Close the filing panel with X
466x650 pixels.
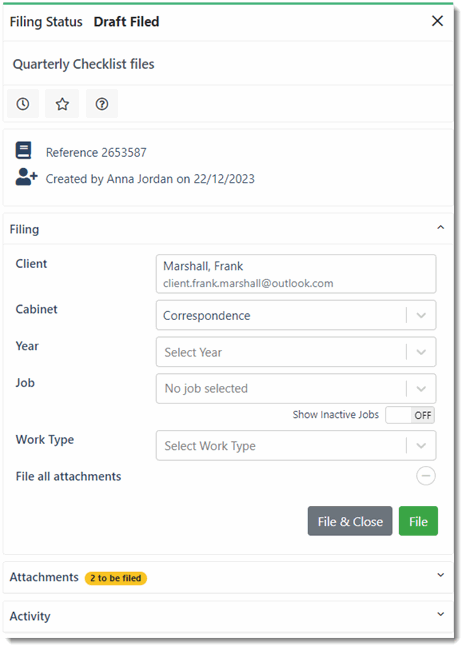437,21
